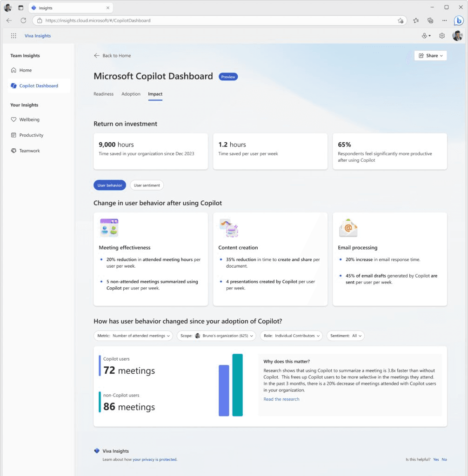Click Why does this matter heading

[x=287, y=361]
